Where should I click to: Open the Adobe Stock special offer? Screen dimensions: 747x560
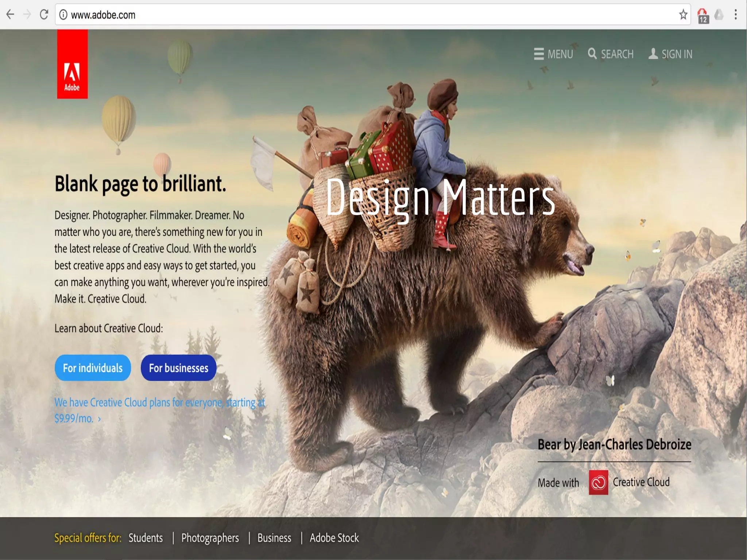[x=334, y=538]
